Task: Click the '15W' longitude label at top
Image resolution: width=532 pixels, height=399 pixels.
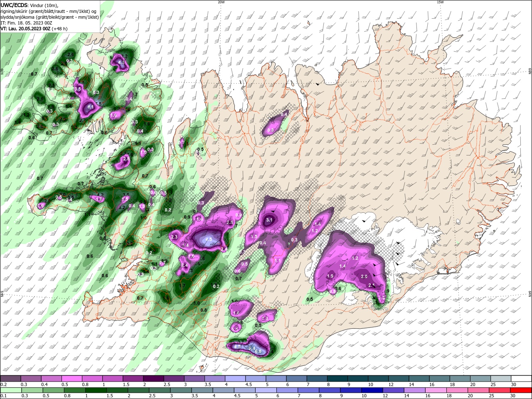Action: point(440,2)
